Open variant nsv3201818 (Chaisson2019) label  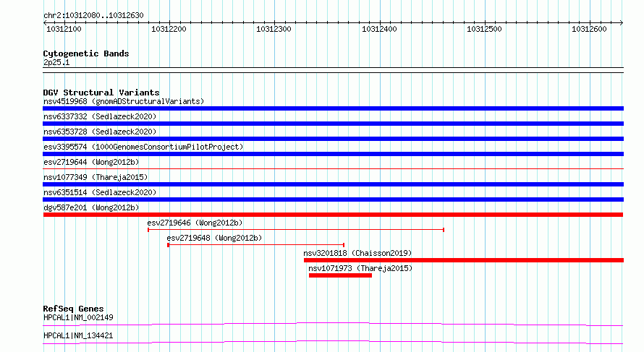pyautogui.click(x=357, y=253)
